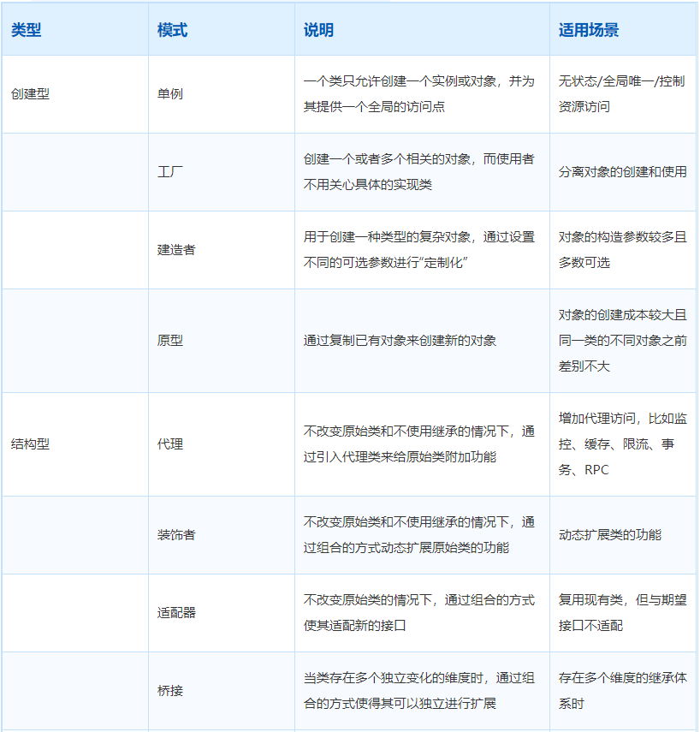Click the 装饰者 pattern cell

coord(176,535)
